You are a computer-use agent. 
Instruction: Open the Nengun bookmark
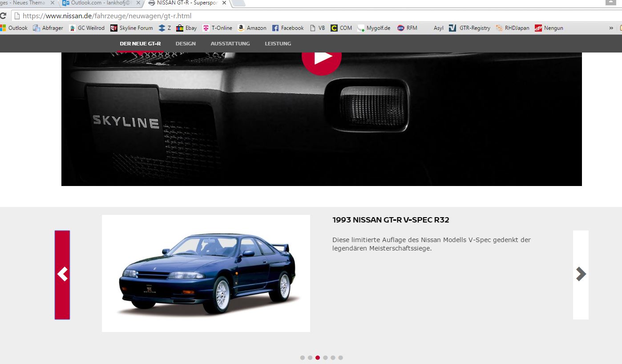[549, 28]
